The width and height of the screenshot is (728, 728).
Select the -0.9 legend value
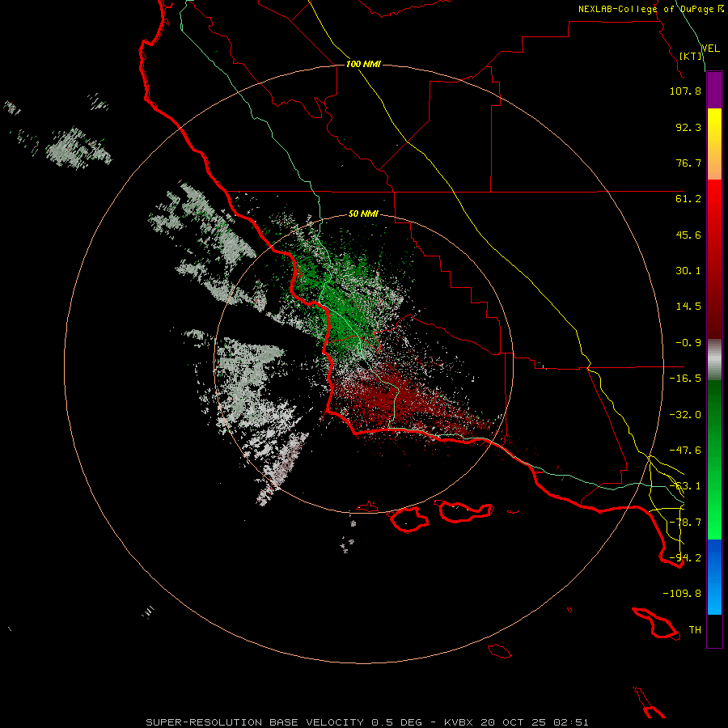pyautogui.click(x=688, y=343)
